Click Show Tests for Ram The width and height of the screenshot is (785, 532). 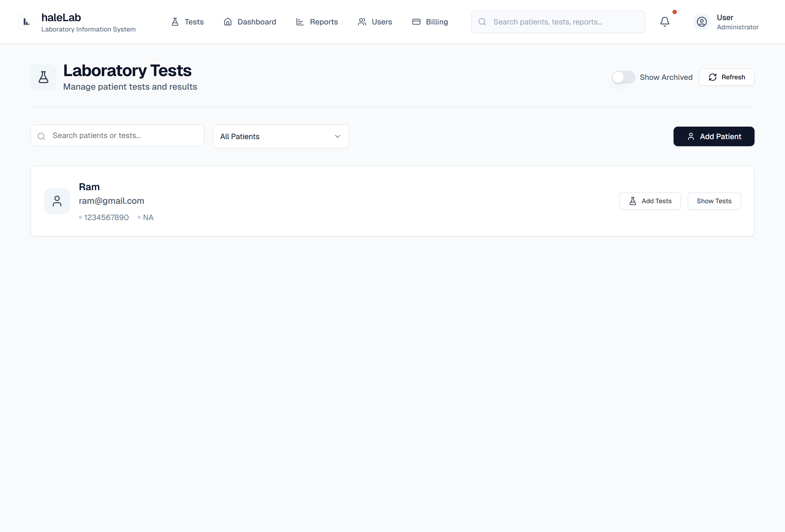pos(714,201)
